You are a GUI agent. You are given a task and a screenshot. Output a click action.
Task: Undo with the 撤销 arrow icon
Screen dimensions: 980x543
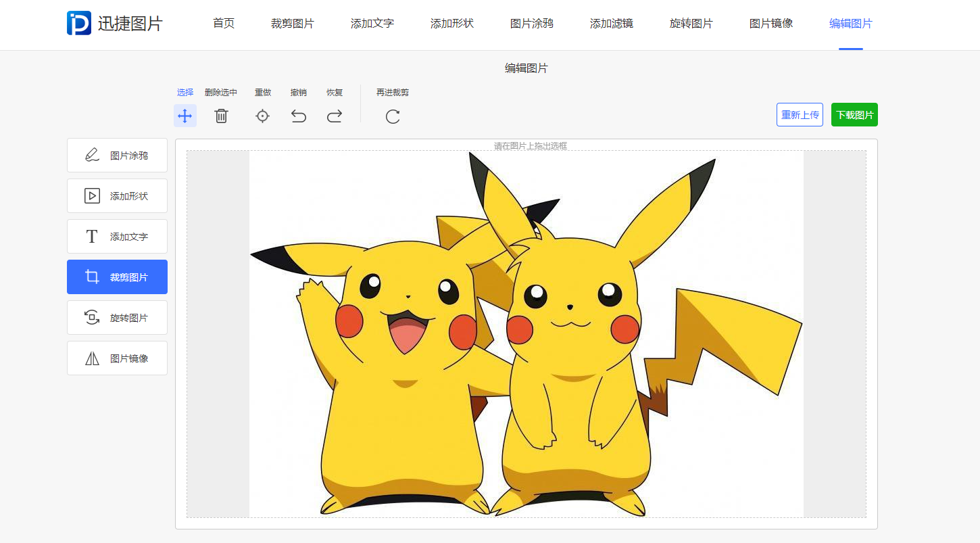pyautogui.click(x=299, y=116)
